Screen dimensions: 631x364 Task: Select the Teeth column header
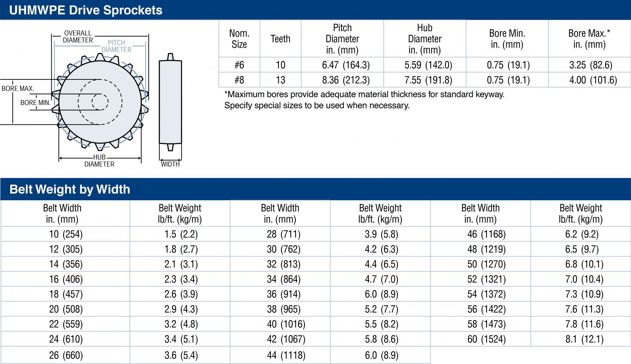(280, 39)
